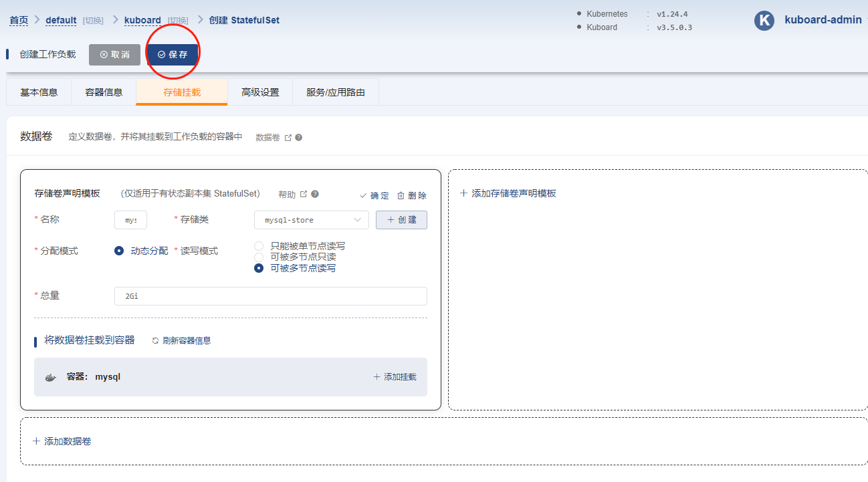Click the 切换 link next to kuboard breadcrumb

[177, 21]
